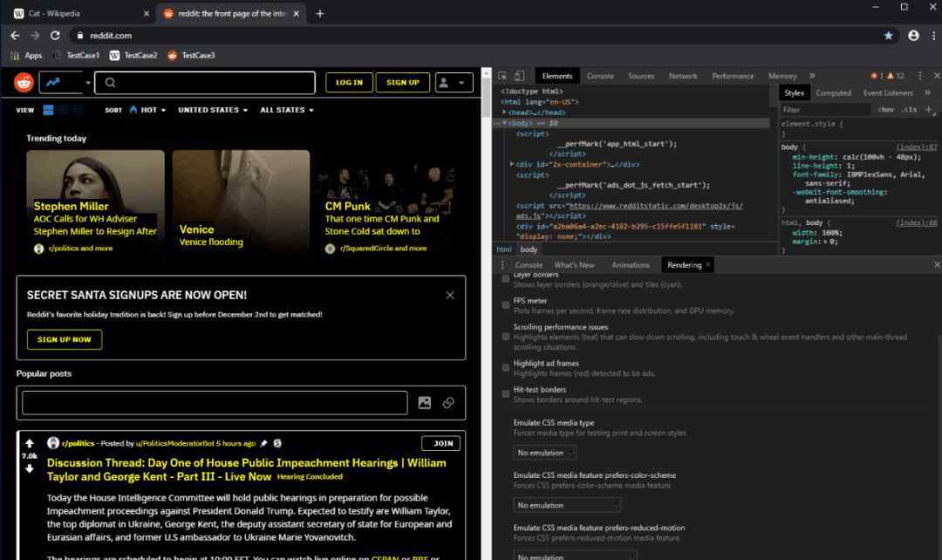Click the styles Filter input field

pos(825,110)
